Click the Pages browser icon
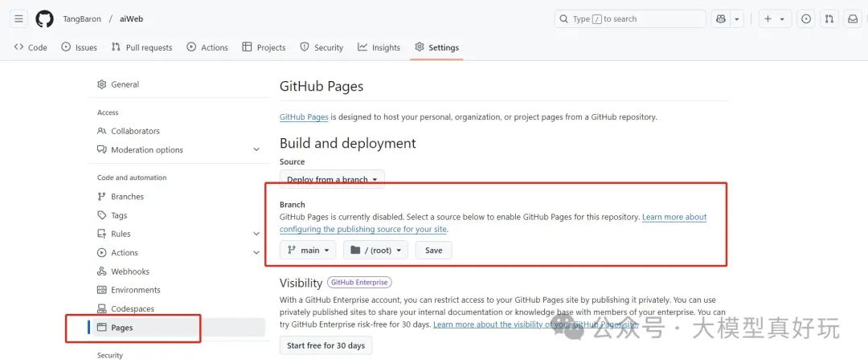This screenshot has width=868, height=363. click(102, 328)
